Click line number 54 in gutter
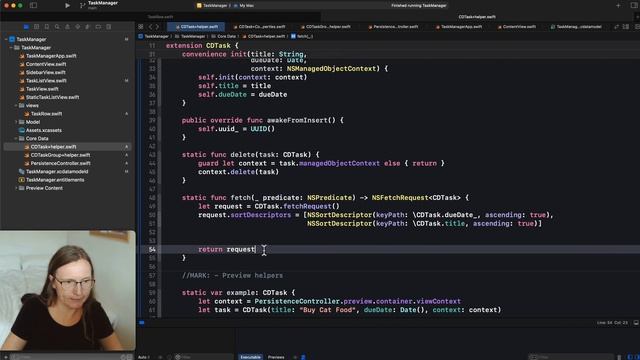 coord(152,249)
